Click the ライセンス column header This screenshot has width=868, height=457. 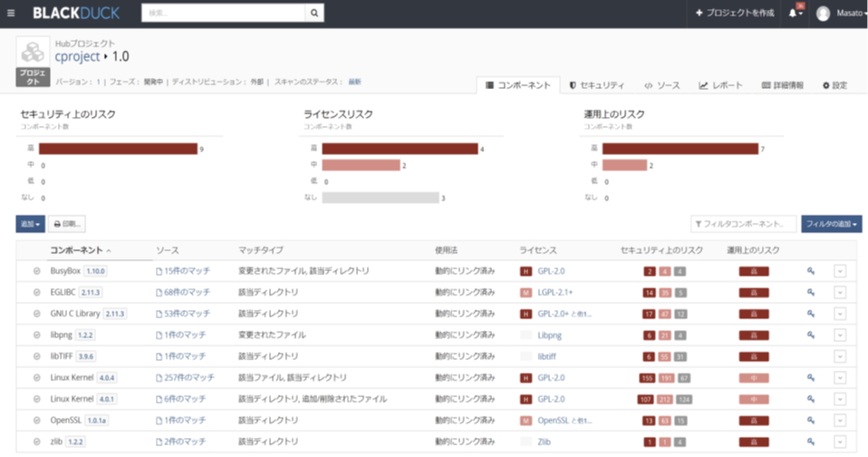(537, 250)
